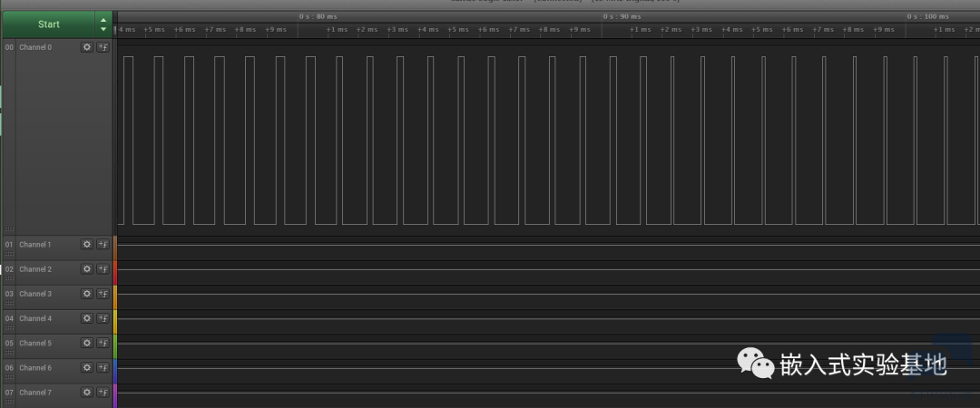Set trigger on Channel 5
The height and width of the screenshot is (408, 980).
tap(103, 343)
